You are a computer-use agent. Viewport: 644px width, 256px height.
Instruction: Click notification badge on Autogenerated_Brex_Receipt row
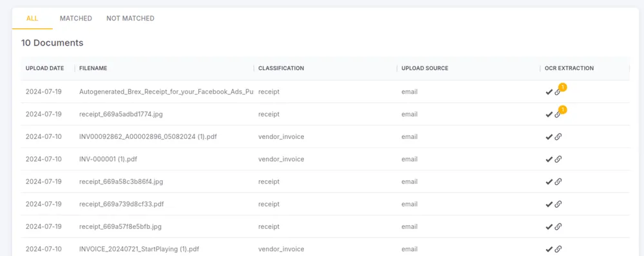(563, 87)
